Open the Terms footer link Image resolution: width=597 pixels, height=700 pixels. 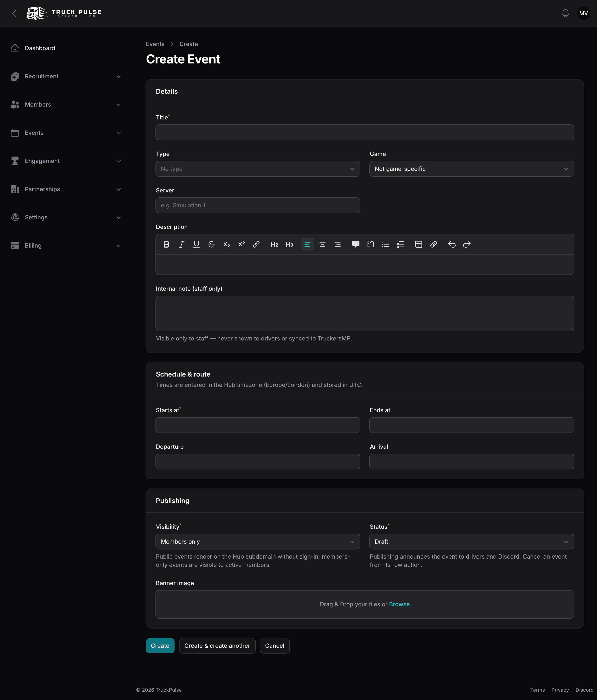pos(537,690)
